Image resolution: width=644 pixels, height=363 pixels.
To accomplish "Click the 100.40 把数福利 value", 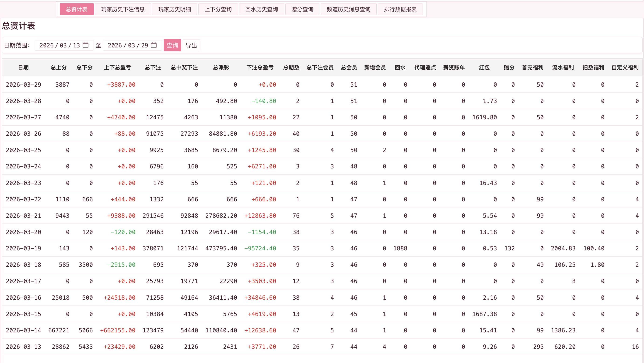I will point(594,248).
